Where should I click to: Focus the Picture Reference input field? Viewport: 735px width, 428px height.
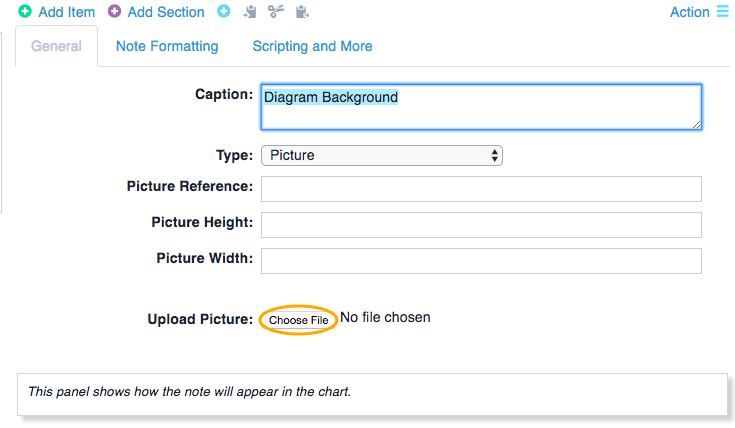[480, 188]
